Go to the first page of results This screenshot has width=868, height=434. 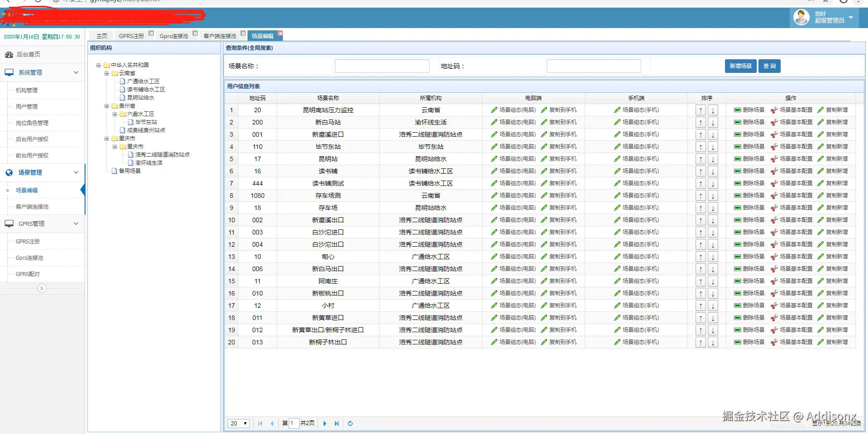point(260,424)
